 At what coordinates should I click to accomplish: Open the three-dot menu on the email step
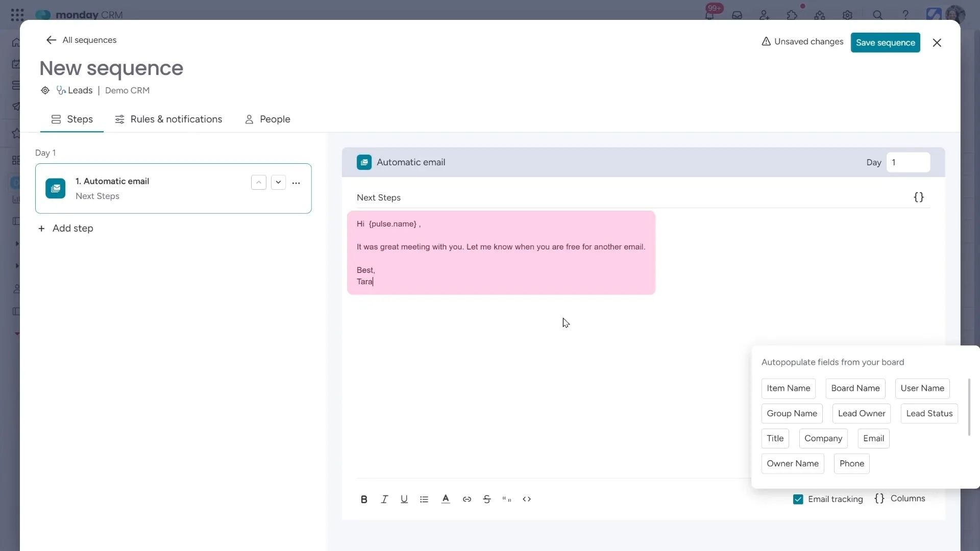(x=297, y=183)
